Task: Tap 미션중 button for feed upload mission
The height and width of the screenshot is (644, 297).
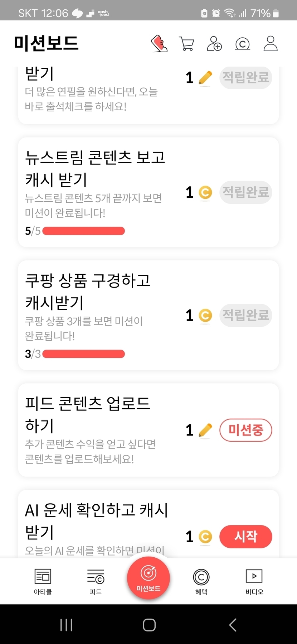Action: tap(245, 430)
